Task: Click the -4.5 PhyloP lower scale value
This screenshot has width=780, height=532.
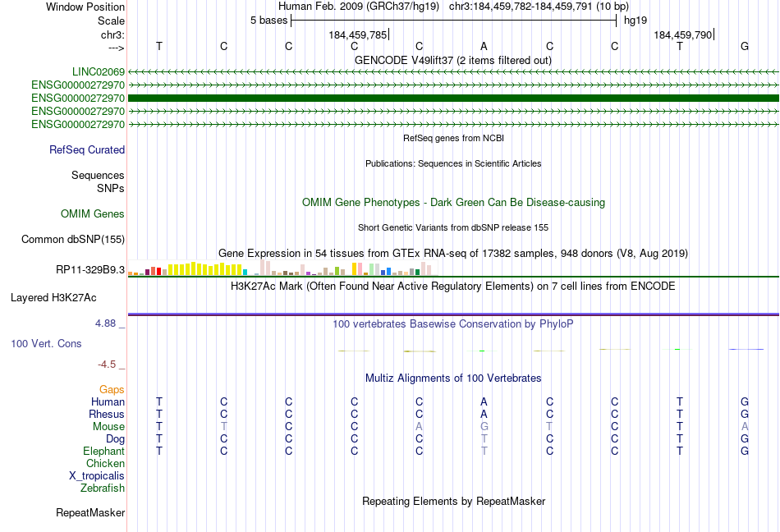Action: pyautogui.click(x=107, y=365)
